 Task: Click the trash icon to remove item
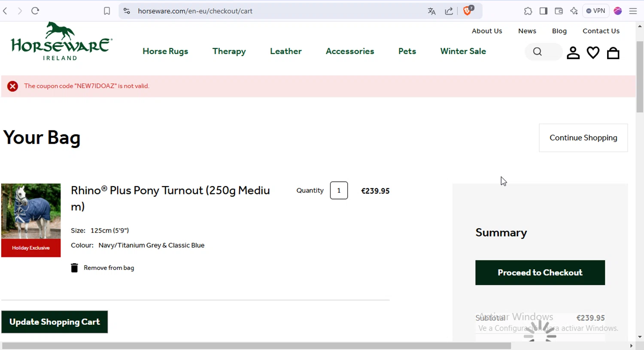[x=74, y=268]
